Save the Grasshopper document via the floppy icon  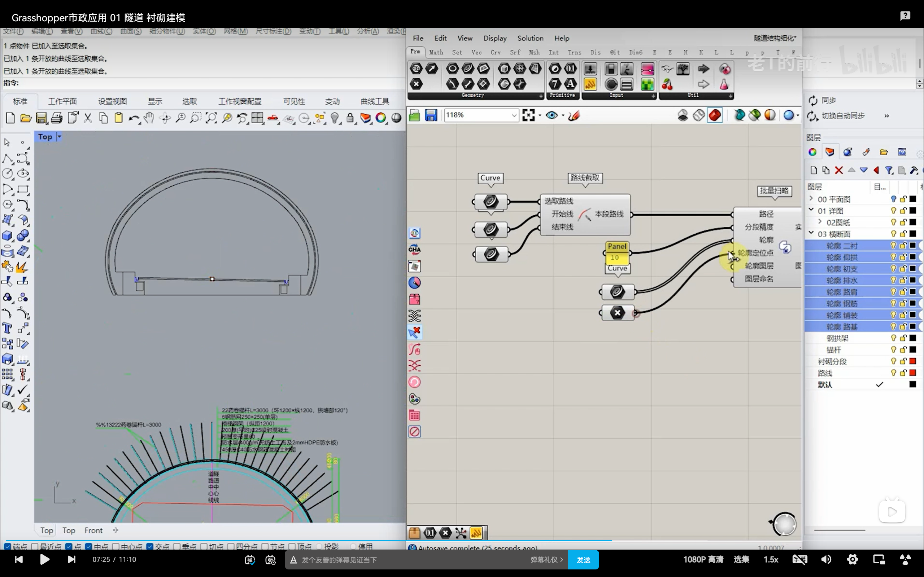point(431,115)
